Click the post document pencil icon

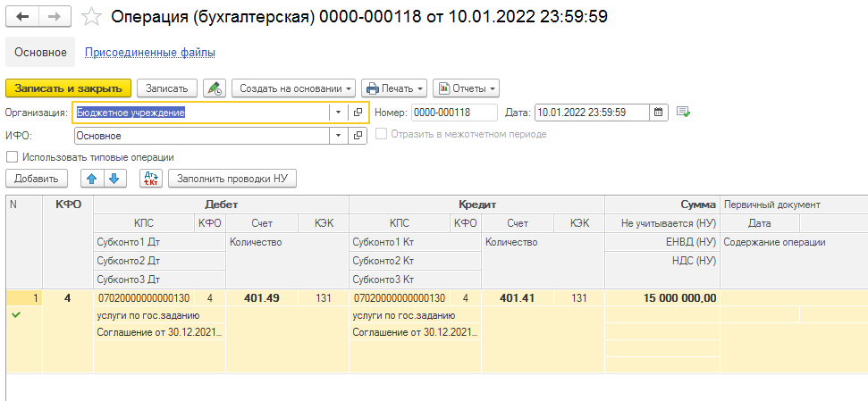(x=215, y=88)
